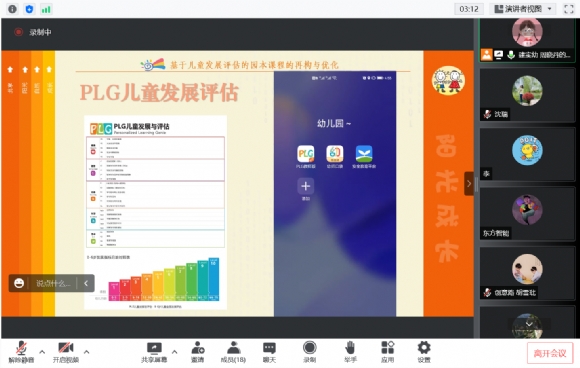Click the orange middle app icon on phone
Viewport: 580px width, 368px height.
(334, 154)
